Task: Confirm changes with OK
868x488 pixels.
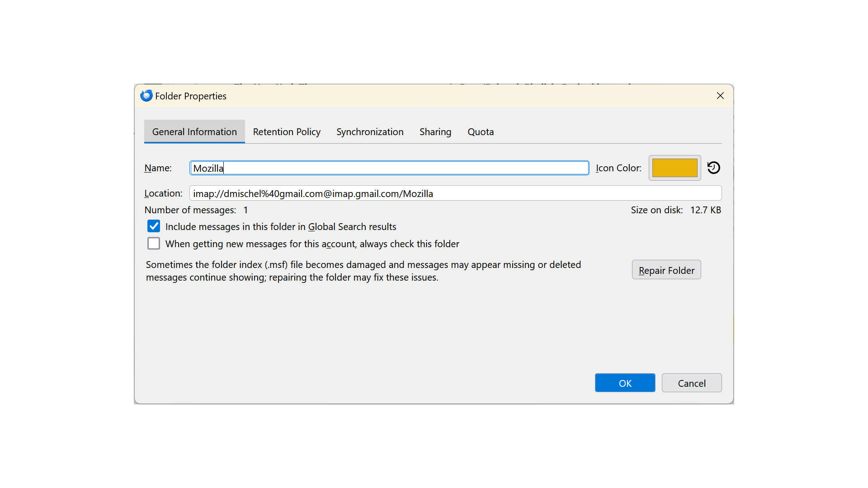Action: click(x=625, y=383)
